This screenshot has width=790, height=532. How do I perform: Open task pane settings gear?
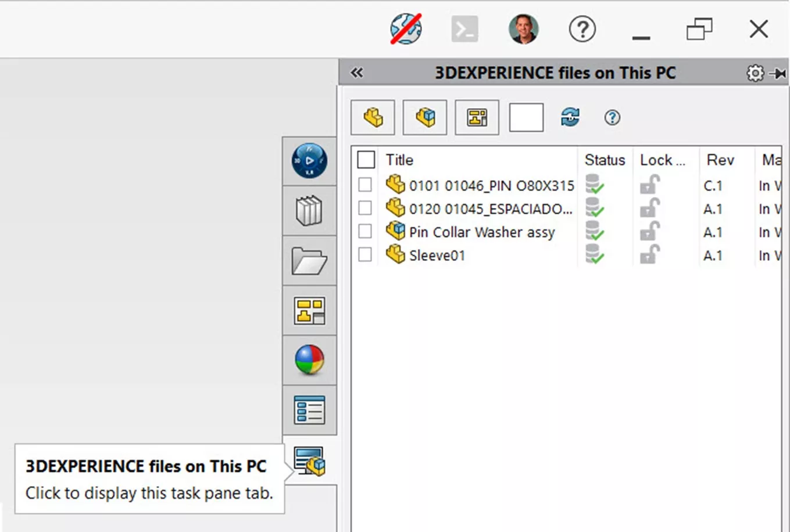[x=755, y=73]
